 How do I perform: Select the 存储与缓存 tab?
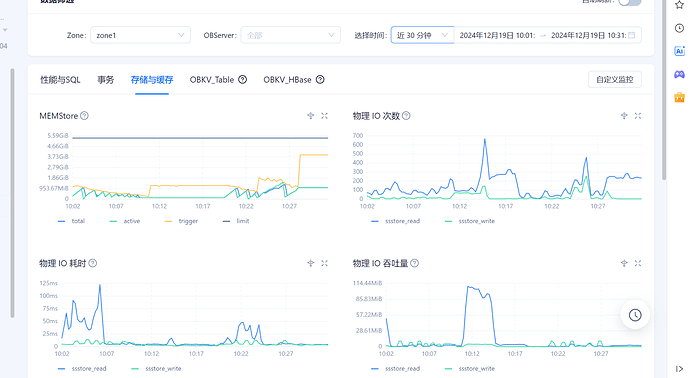(x=152, y=80)
